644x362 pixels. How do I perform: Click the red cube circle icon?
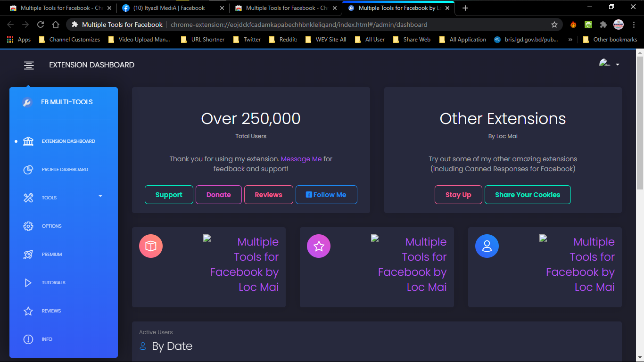pos(151,246)
